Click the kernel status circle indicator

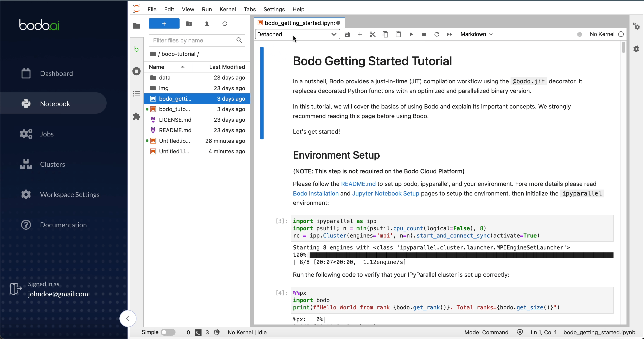621,34
